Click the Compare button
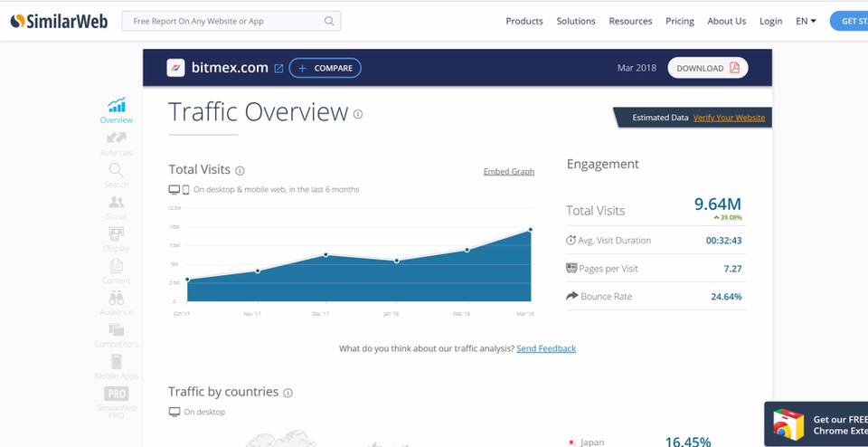The image size is (868, 447). point(325,68)
